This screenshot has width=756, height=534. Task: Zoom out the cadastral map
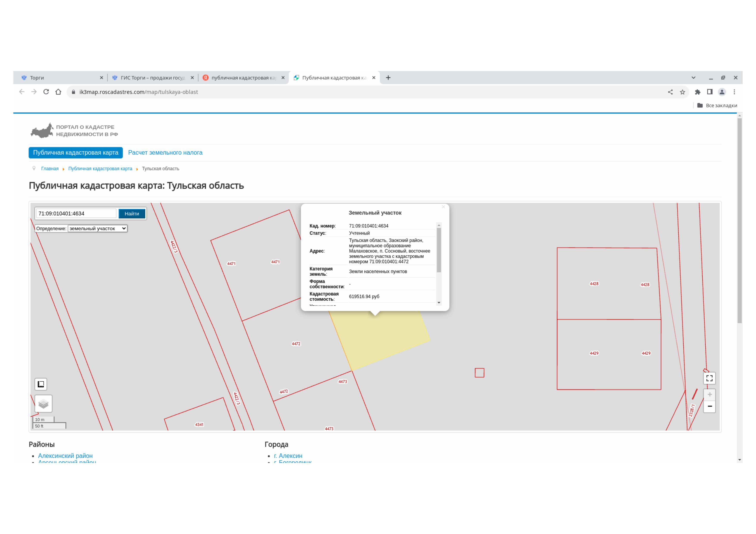[x=710, y=406]
